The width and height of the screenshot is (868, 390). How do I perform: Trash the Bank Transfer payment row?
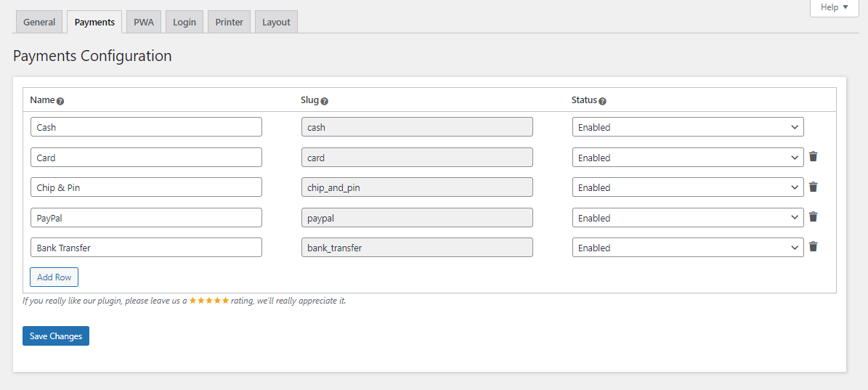(814, 247)
